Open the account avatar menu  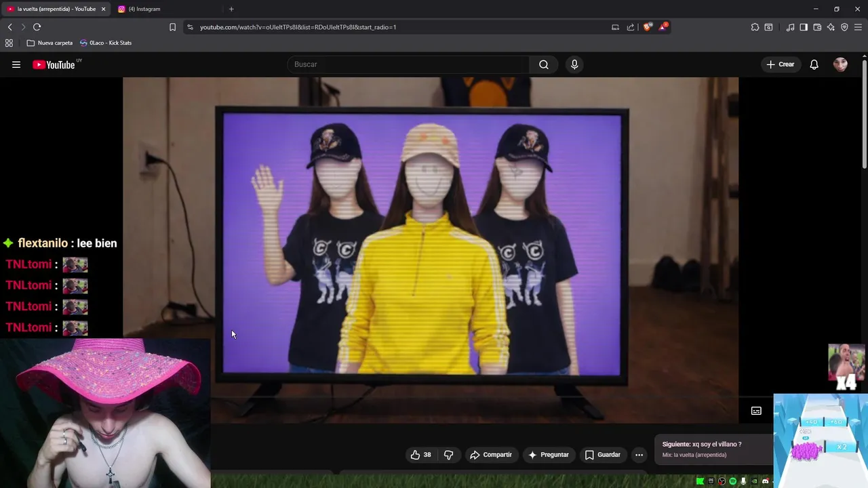pyautogui.click(x=840, y=64)
